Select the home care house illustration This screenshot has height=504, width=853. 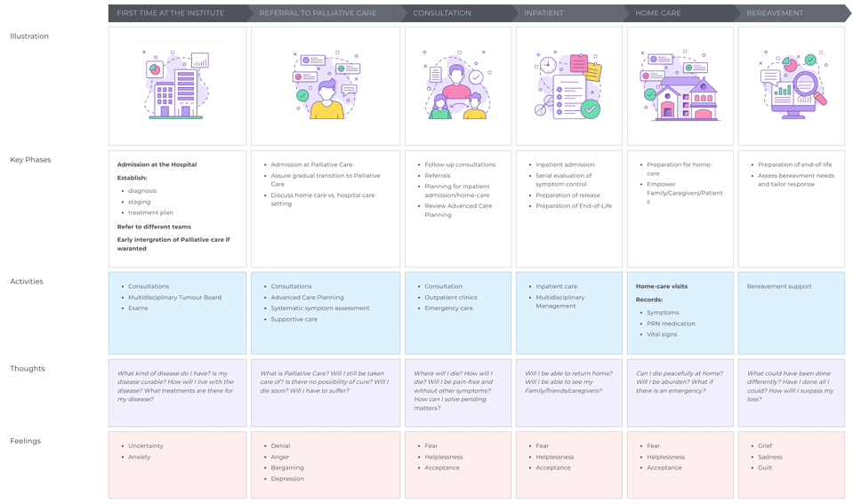pos(680,87)
